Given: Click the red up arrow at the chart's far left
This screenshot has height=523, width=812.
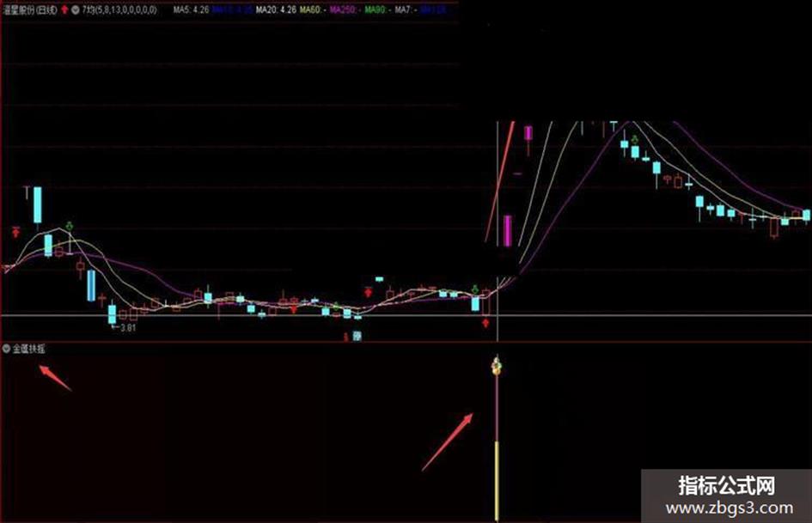Looking at the screenshot, I should [16, 232].
